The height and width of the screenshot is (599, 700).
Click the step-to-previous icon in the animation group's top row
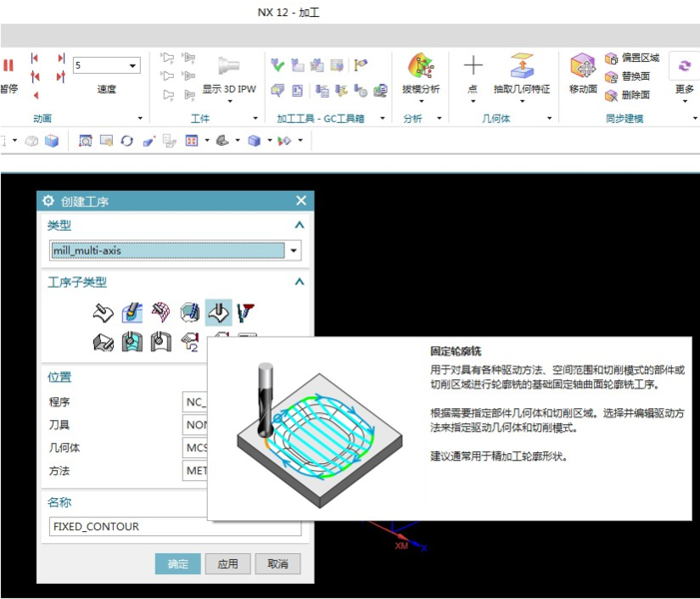[34, 58]
